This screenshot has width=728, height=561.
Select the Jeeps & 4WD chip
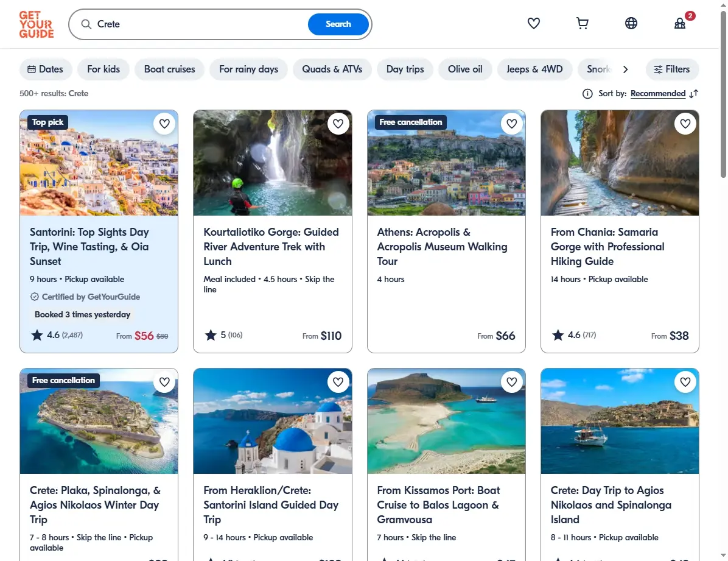pos(534,69)
